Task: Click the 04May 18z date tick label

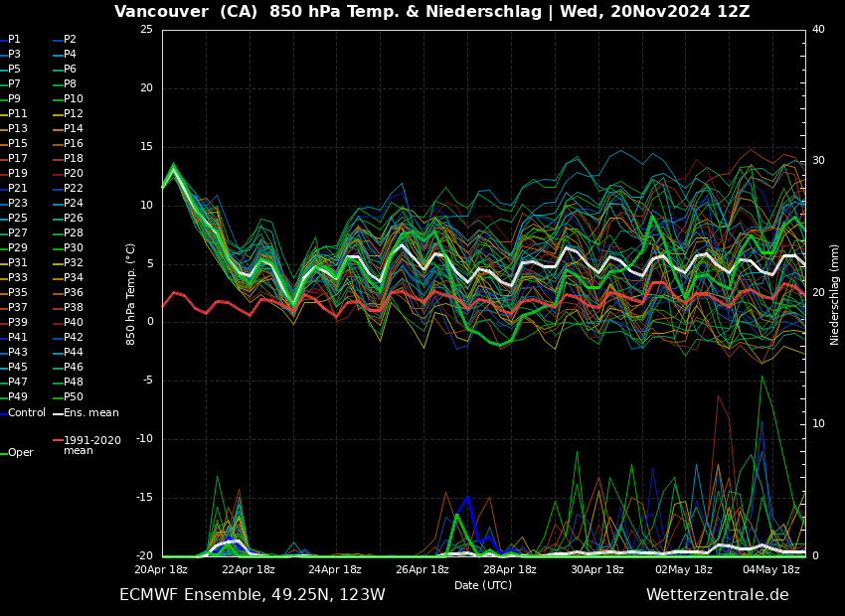Action: click(771, 570)
